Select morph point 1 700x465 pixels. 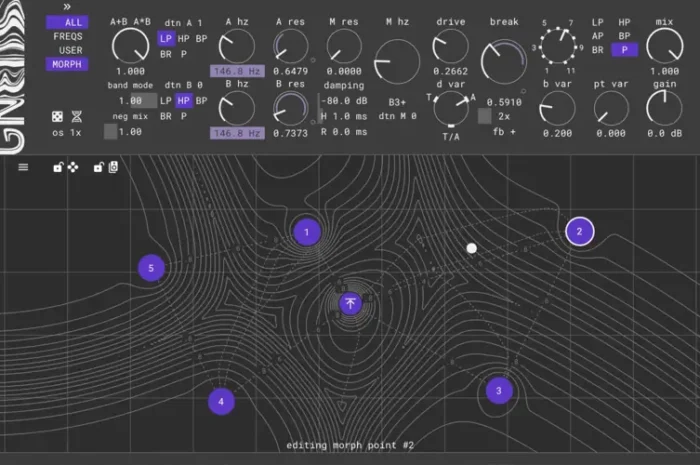[307, 232]
